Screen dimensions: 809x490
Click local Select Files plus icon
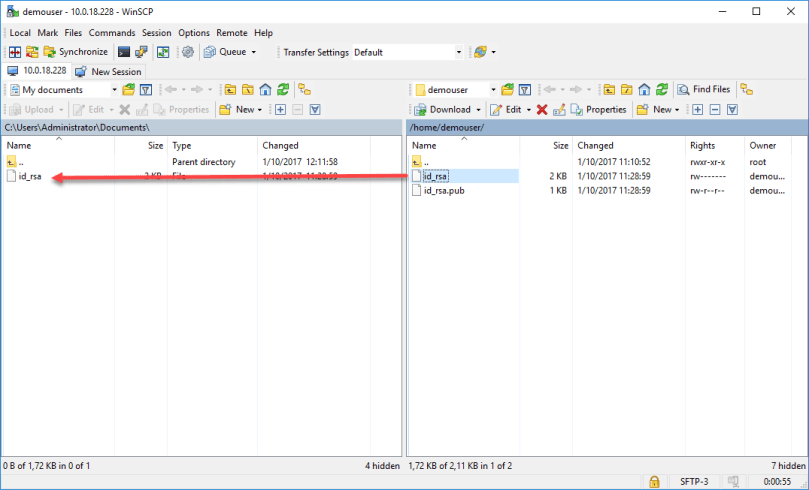click(x=280, y=109)
